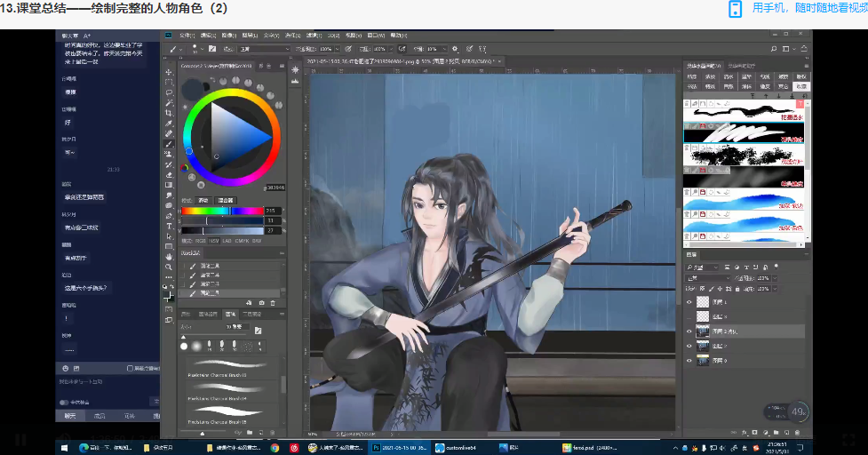Image resolution: width=868 pixels, height=455 pixels.
Task: Select the Blackstone Charcoal Brush 04 preset
Action: pyautogui.click(x=231, y=390)
